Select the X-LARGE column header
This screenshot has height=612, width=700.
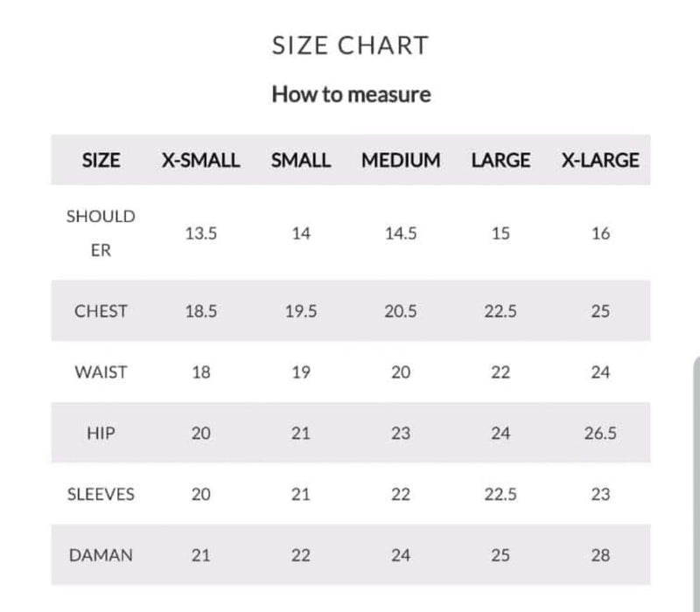click(x=599, y=161)
